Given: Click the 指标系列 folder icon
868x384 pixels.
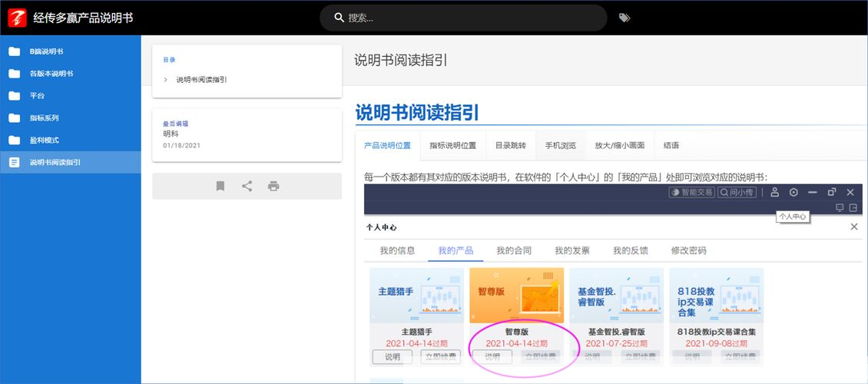Looking at the screenshot, I should pyautogui.click(x=15, y=118).
